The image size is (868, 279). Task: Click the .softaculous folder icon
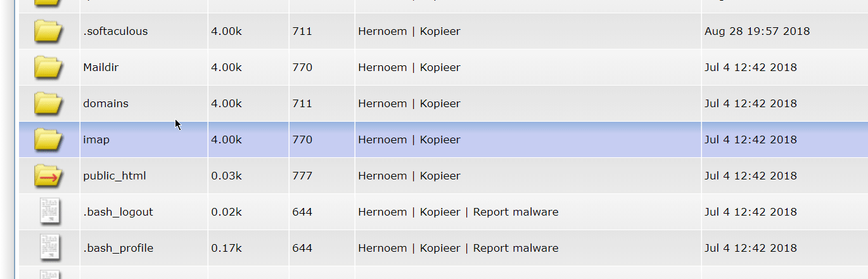pos(48,31)
